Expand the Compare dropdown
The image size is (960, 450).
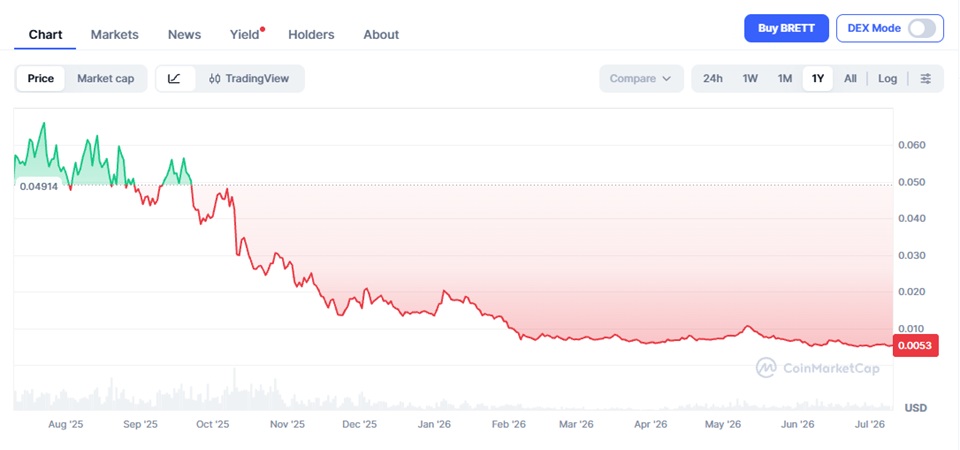point(641,78)
